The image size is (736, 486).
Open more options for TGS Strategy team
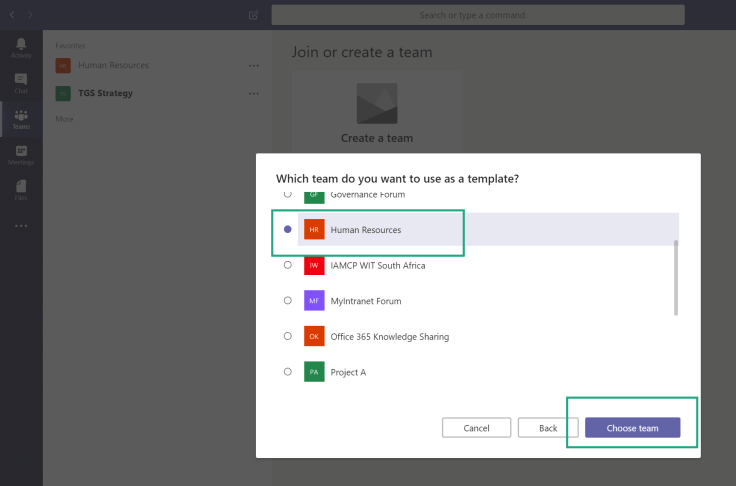(x=254, y=94)
